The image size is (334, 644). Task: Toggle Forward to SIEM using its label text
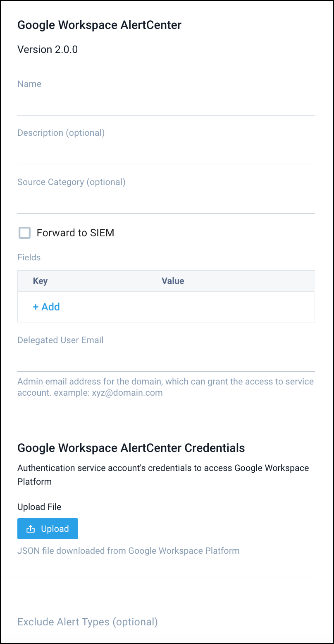click(76, 233)
